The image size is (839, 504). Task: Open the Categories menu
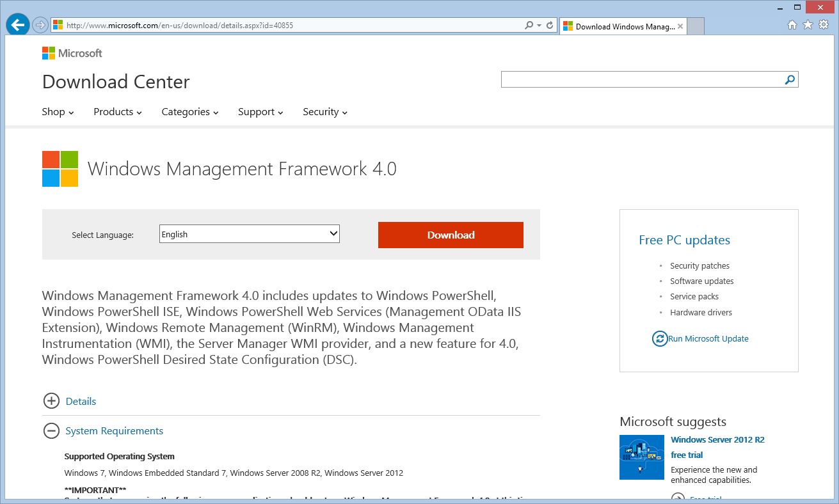(x=190, y=112)
